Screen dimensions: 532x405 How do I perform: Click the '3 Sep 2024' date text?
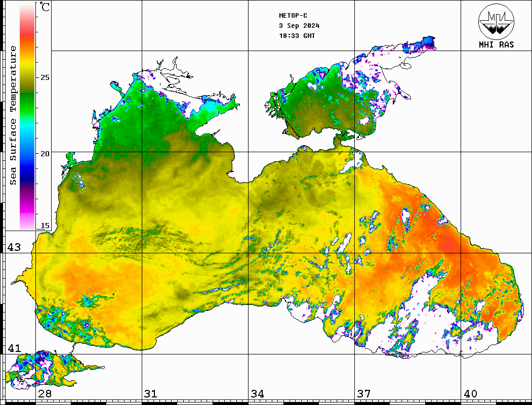pyautogui.click(x=299, y=26)
